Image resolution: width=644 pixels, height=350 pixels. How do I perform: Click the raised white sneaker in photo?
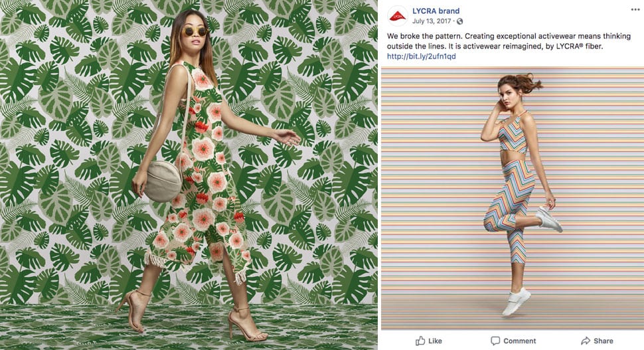(549, 219)
